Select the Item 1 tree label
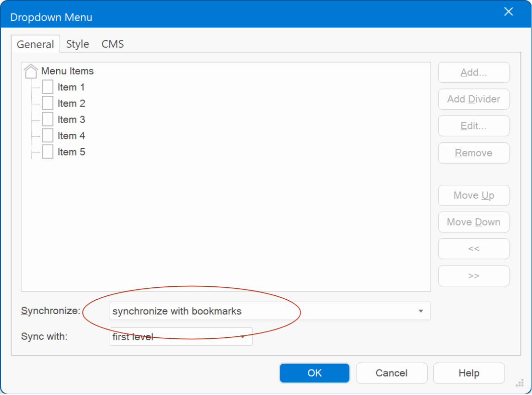The height and width of the screenshot is (395, 532). pos(71,87)
